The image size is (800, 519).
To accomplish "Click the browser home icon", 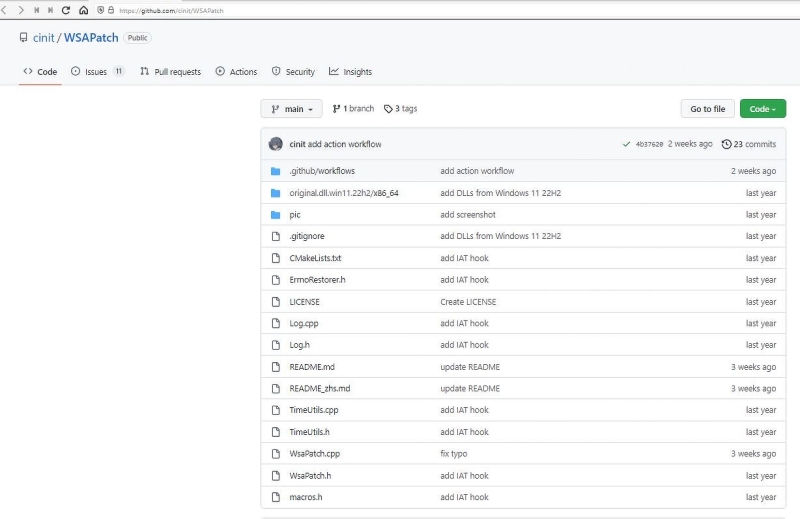I will pyautogui.click(x=83, y=10).
